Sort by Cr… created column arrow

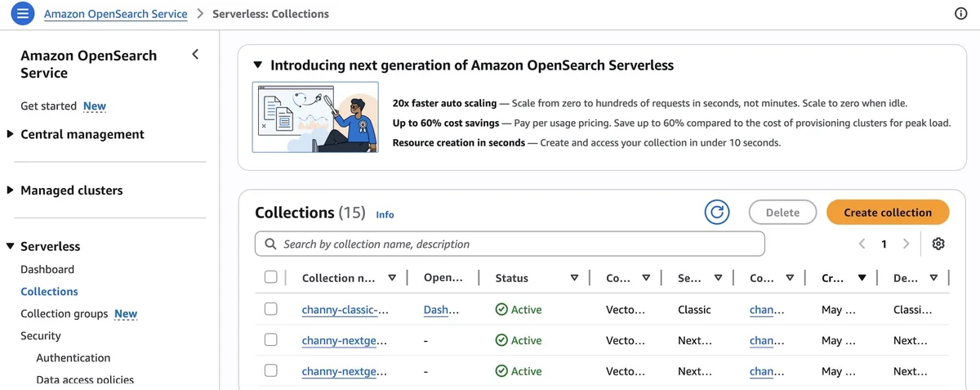click(862, 278)
